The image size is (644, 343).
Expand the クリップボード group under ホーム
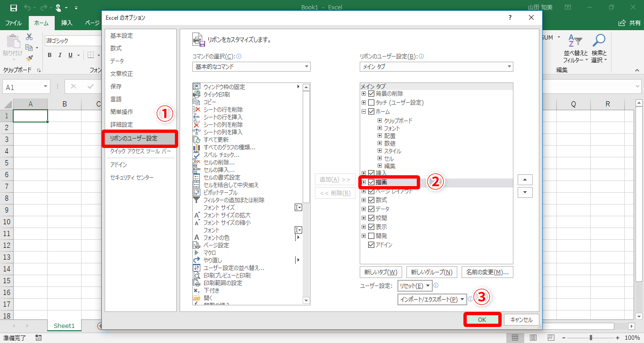pyautogui.click(x=380, y=121)
